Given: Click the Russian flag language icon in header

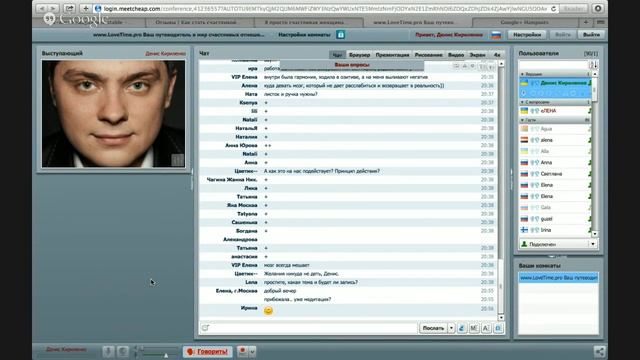Looking at the screenshot, I should tap(496, 35).
